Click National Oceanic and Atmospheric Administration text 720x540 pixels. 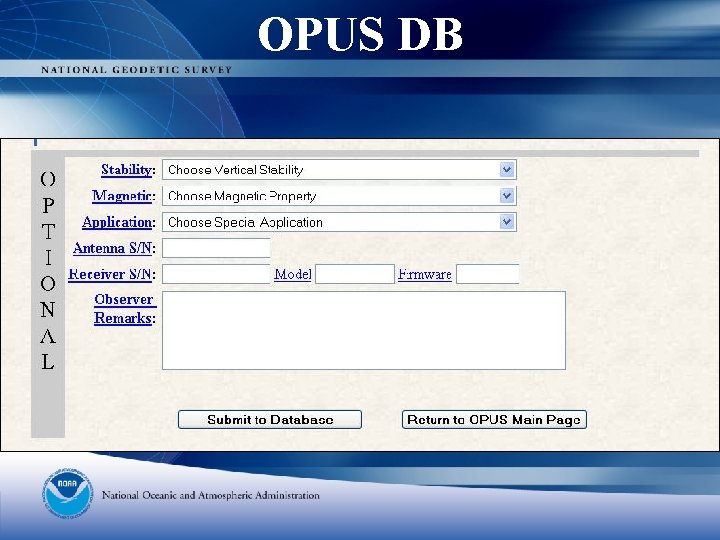[211, 495]
